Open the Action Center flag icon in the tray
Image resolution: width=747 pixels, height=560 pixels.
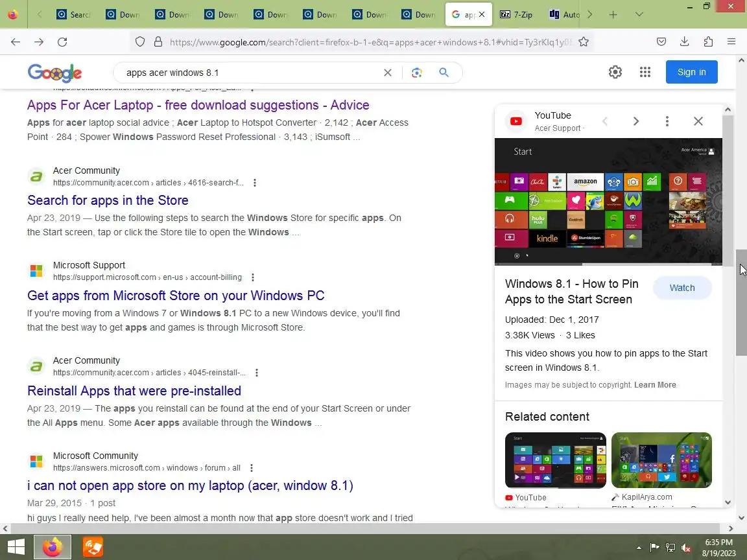654,548
